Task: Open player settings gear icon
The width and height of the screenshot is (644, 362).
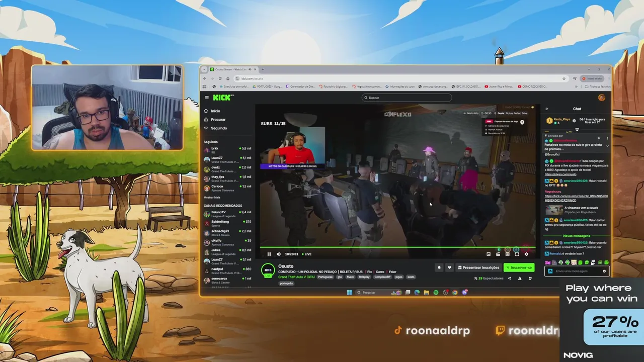Action: point(526,254)
